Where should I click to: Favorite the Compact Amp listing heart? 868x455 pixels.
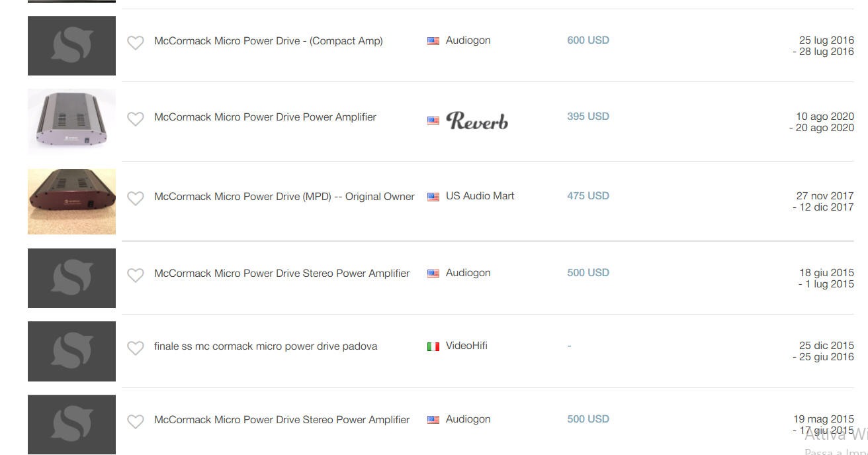[x=136, y=43]
